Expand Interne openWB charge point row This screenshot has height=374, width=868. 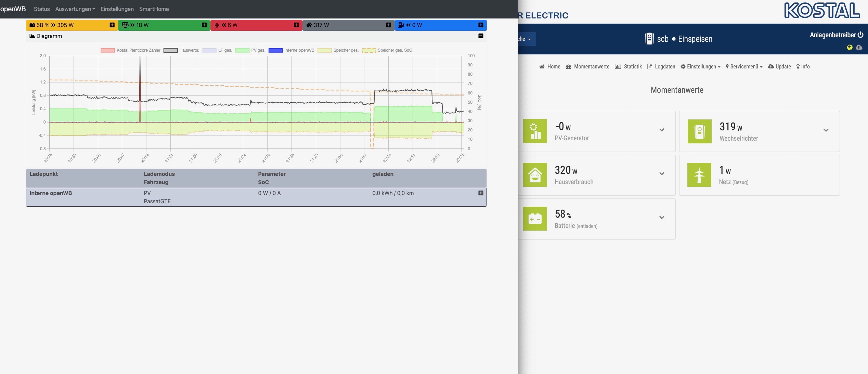(481, 193)
